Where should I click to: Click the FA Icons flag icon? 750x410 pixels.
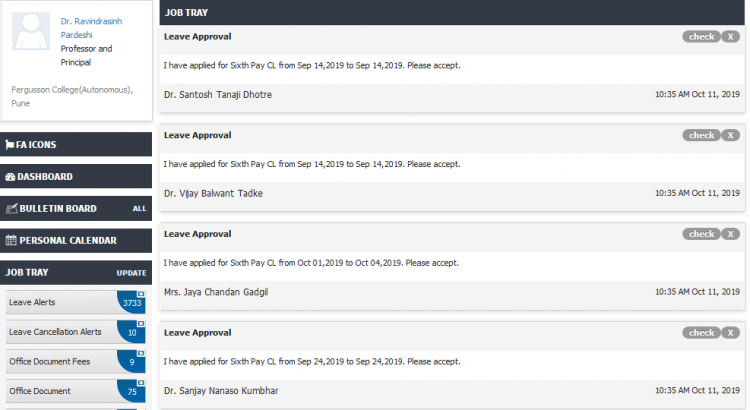point(10,144)
